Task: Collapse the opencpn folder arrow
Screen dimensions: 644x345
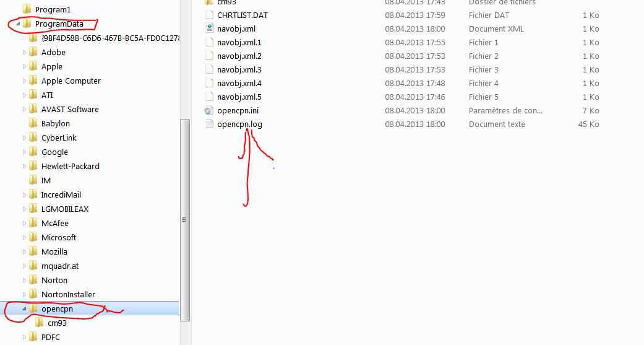Action: (x=24, y=309)
